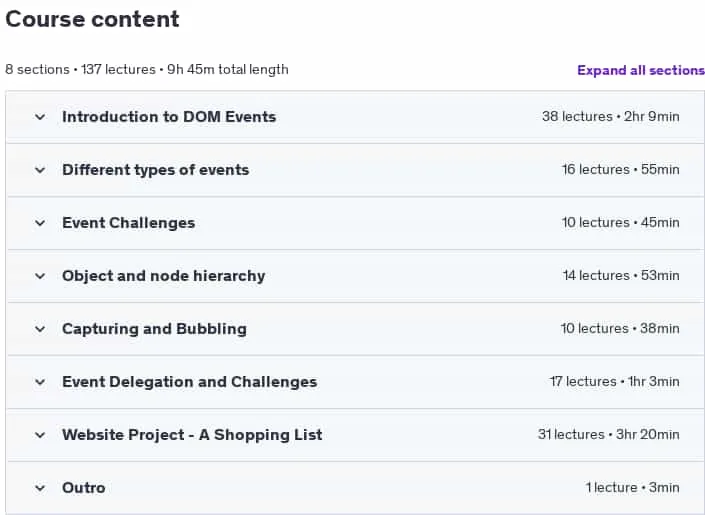This screenshot has width=705, height=515.
Task: Click the 38 lectures 2hr 9min label
Action: (x=611, y=116)
